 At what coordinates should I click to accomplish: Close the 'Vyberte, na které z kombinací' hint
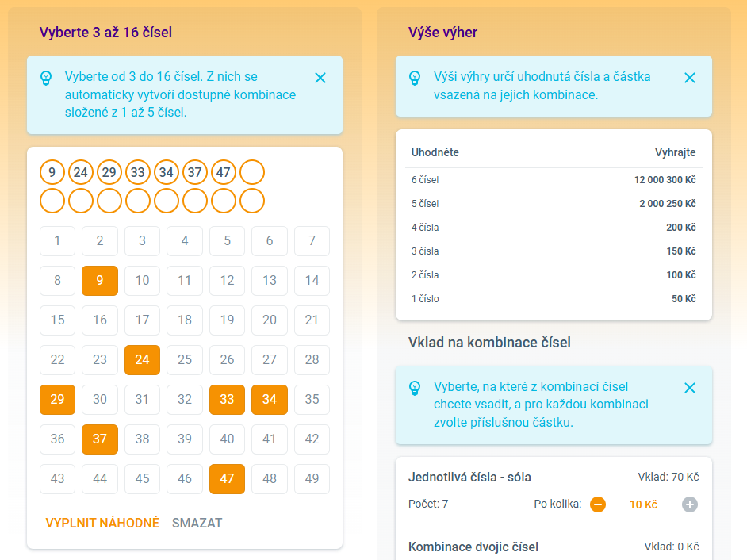coord(690,388)
